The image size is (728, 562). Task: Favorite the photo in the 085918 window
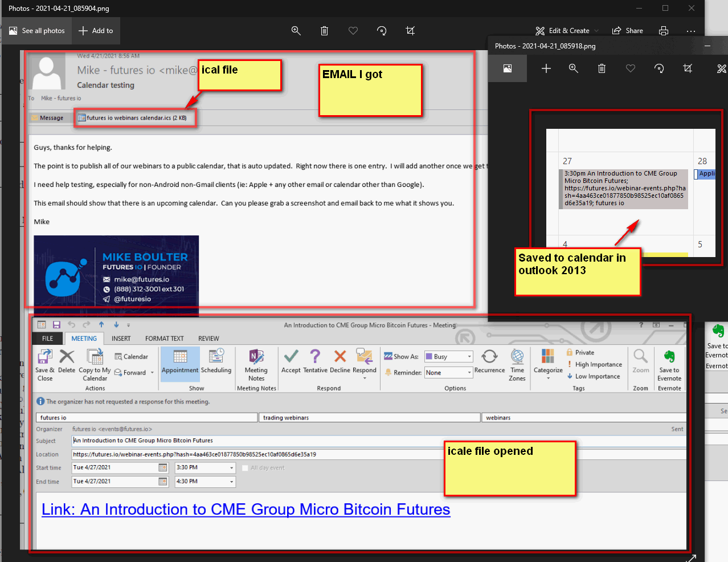click(631, 68)
